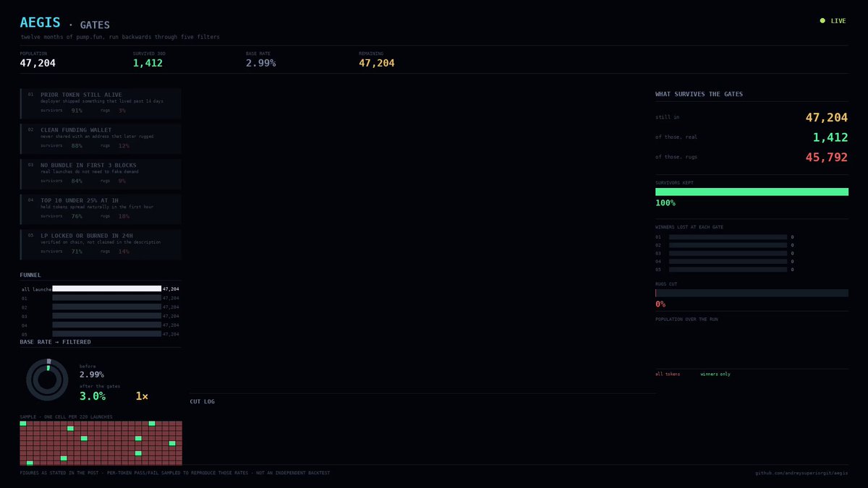Click the CUT LOG heading
868x488 pixels.
[x=203, y=401]
